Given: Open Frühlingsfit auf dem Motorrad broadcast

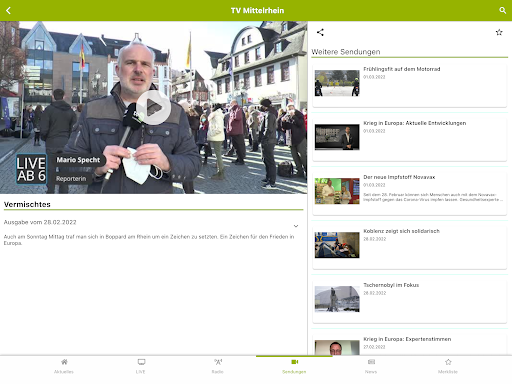Looking at the screenshot, I should tap(410, 85).
